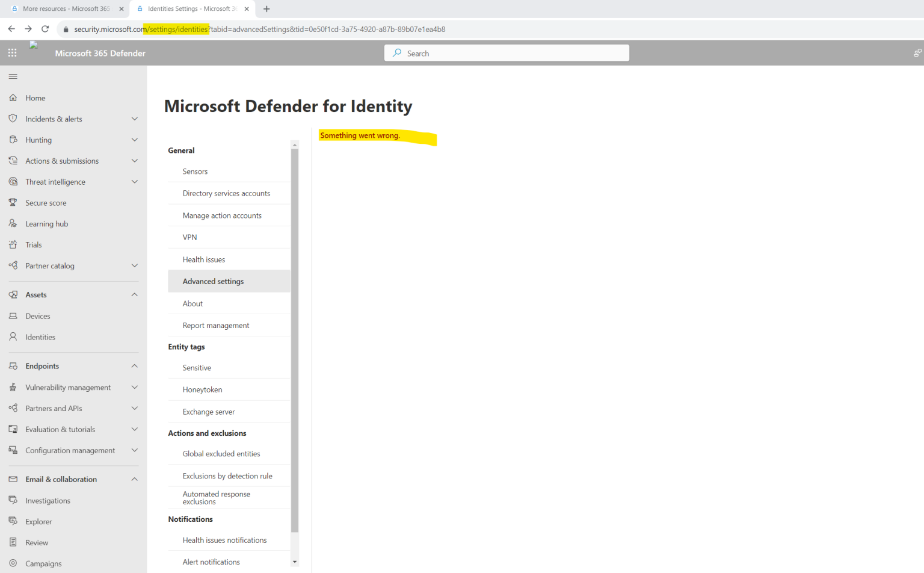Select the Home icon in the sidebar
Screen dimensions: 924x573
click(13, 98)
